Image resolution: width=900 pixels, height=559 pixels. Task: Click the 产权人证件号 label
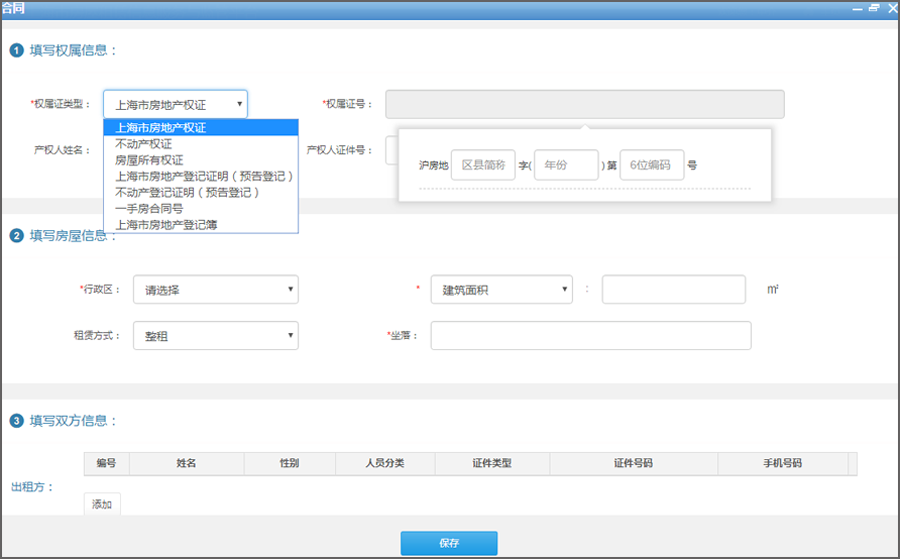coord(339,150)
